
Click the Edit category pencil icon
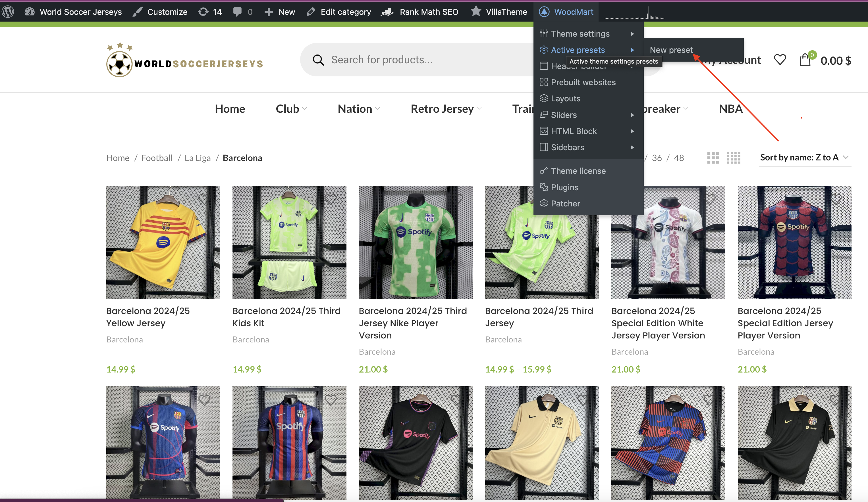pyautogui.click(x=311, y=12)
